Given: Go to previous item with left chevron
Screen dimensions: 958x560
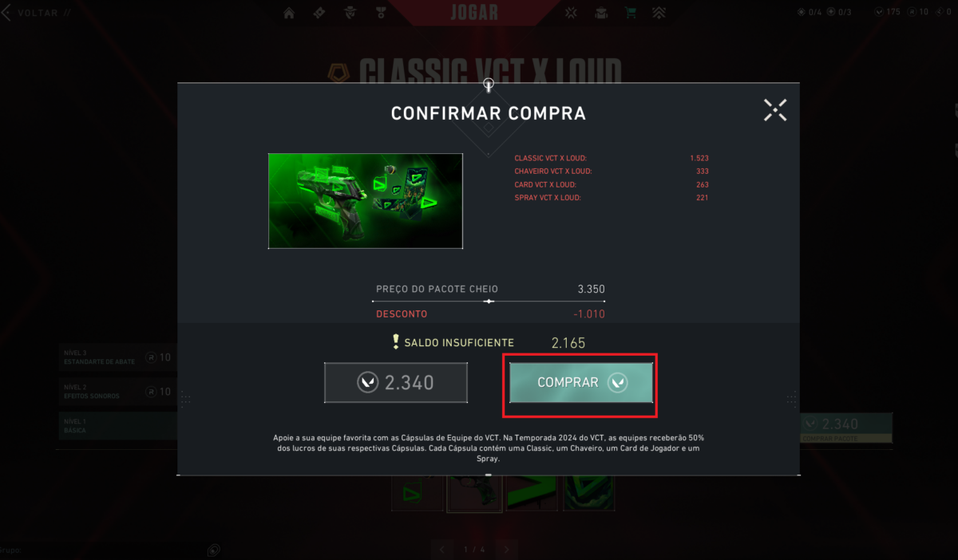Looking at the screenshot, I should 442,549.
